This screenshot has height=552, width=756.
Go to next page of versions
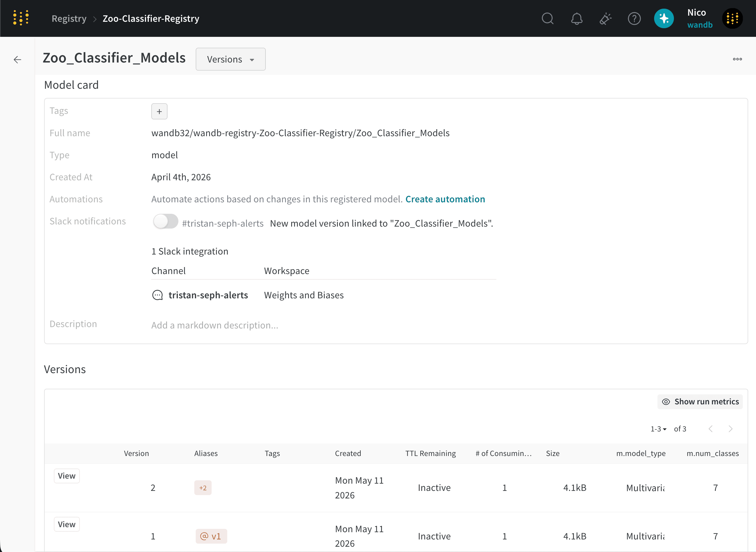(731, 429)
